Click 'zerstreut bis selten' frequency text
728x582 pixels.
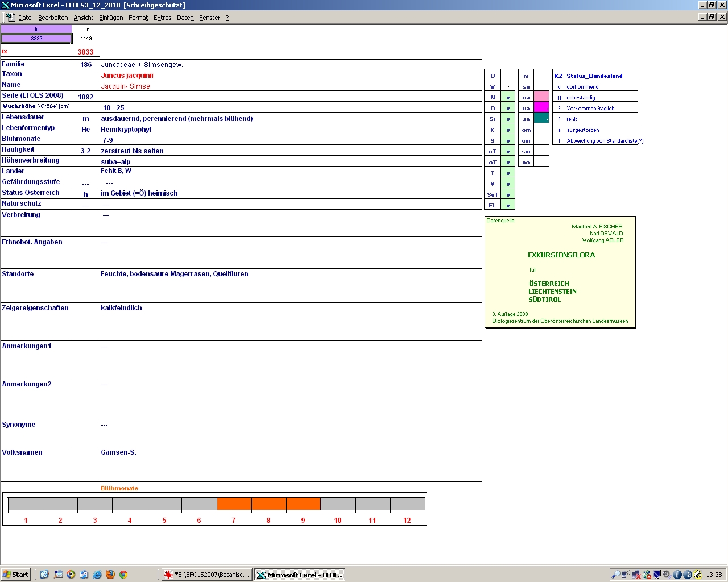pyautogui.click(x=132, y=151)
